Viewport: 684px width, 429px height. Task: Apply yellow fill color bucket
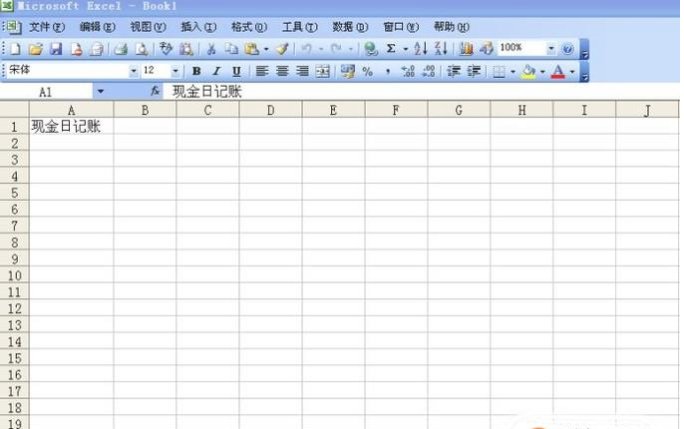pos(529,71)
